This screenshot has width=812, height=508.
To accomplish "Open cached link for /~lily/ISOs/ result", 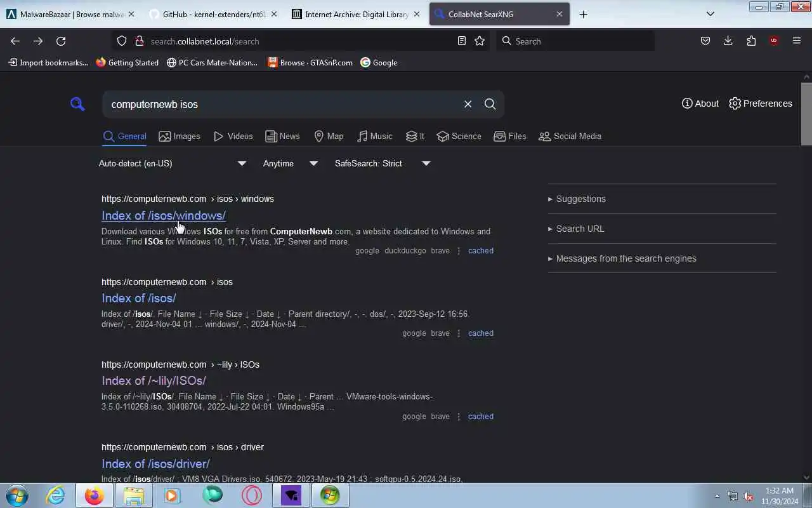I will pyautogui.click(x=481, y=417).
